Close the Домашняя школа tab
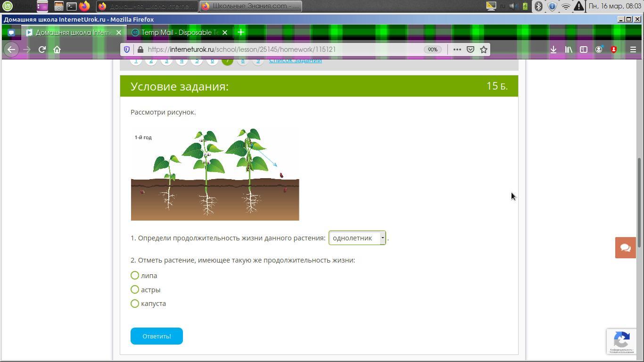 click(x=119, y=33)
